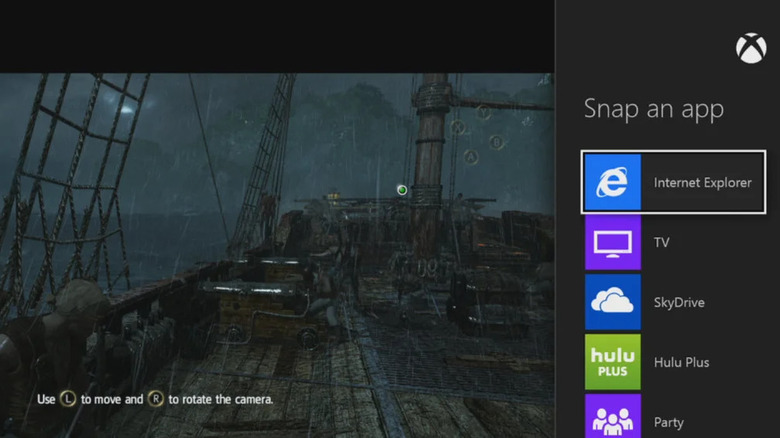This screenshot has width=780, height=438.
Task: Click the faint X button overlay
Action: pos(458,127)
